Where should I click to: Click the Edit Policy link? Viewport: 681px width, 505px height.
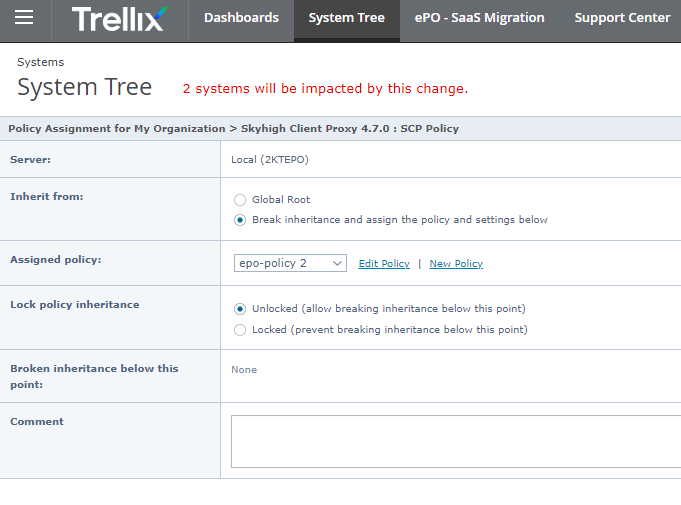tap(384, 264)
